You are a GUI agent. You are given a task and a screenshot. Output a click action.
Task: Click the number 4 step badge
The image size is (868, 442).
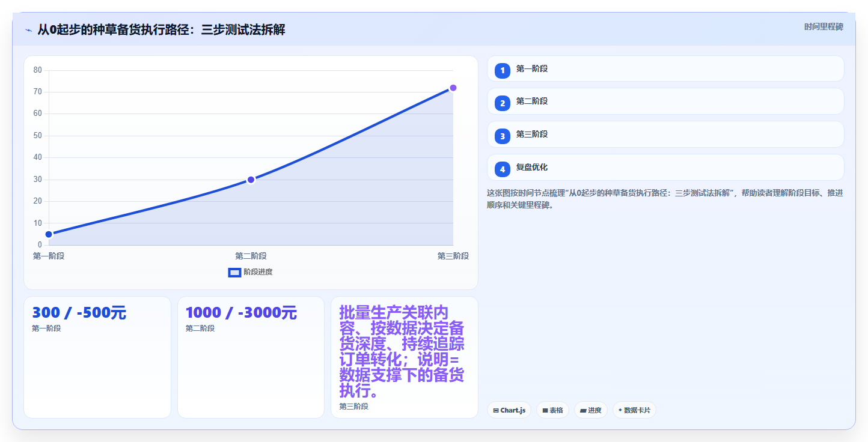tap(503, 169)
